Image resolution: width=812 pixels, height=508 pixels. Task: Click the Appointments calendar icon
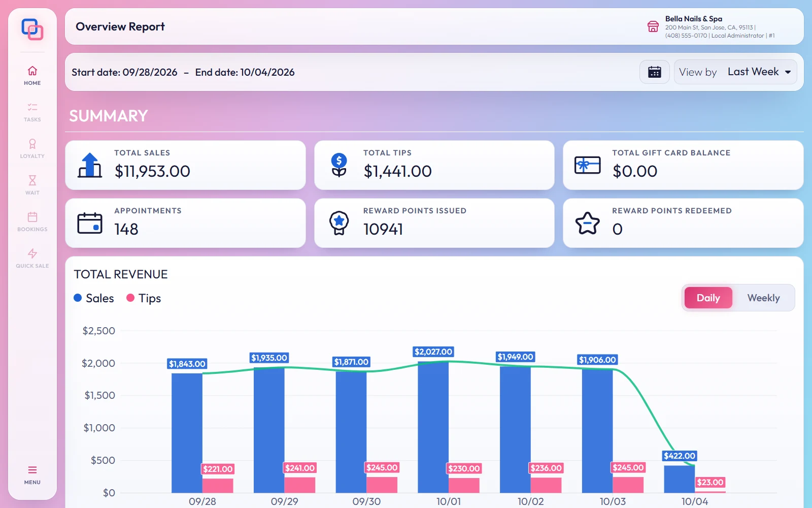coord(90,223)
